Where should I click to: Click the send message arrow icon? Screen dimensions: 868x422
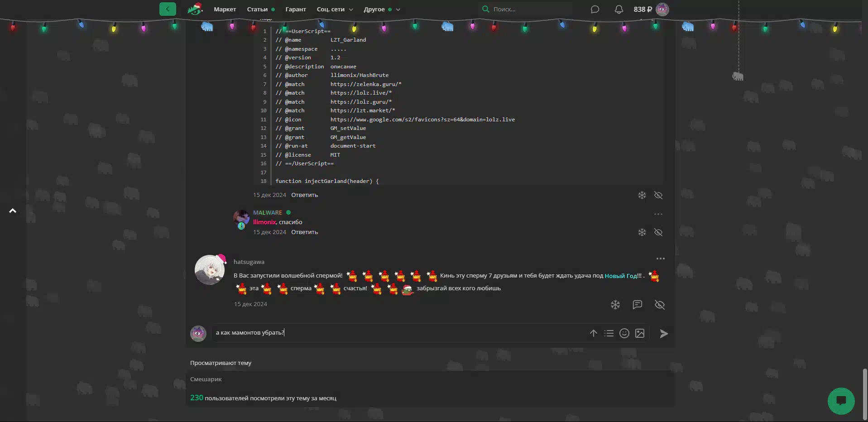pyautogui.click(x=663, y=334)
